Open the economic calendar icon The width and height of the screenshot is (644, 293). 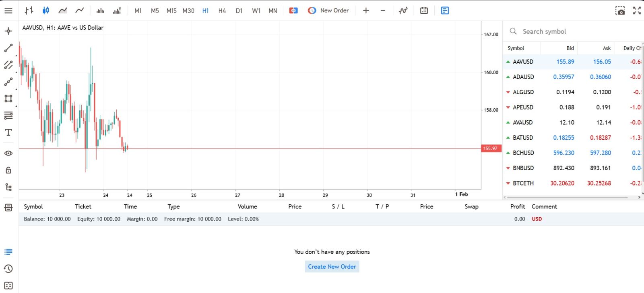point(424,11)
